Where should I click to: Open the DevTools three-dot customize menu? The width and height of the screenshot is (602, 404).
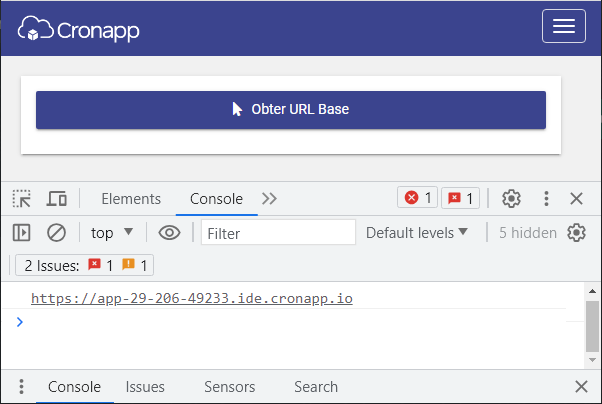pos(546,199)
